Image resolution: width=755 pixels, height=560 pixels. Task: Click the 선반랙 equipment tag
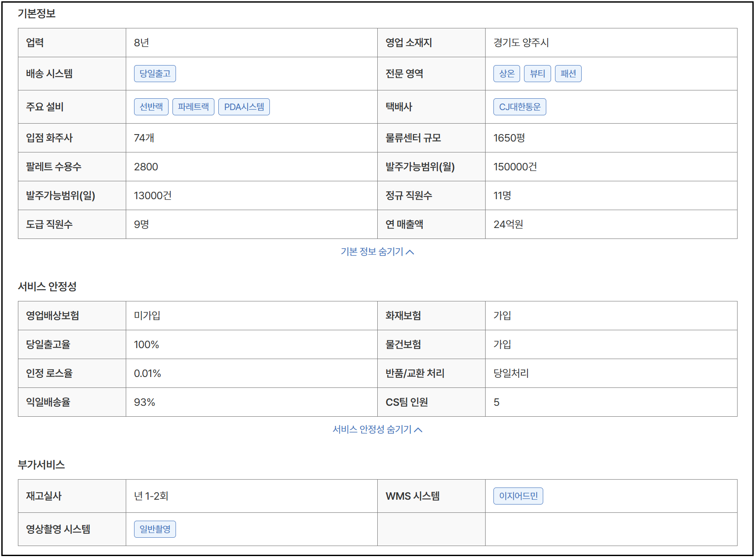[151, 107]
